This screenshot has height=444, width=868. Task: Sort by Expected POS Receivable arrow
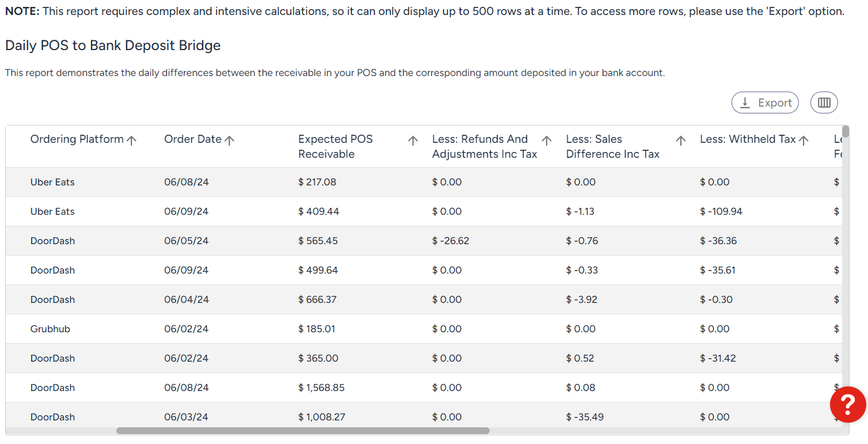413,140
